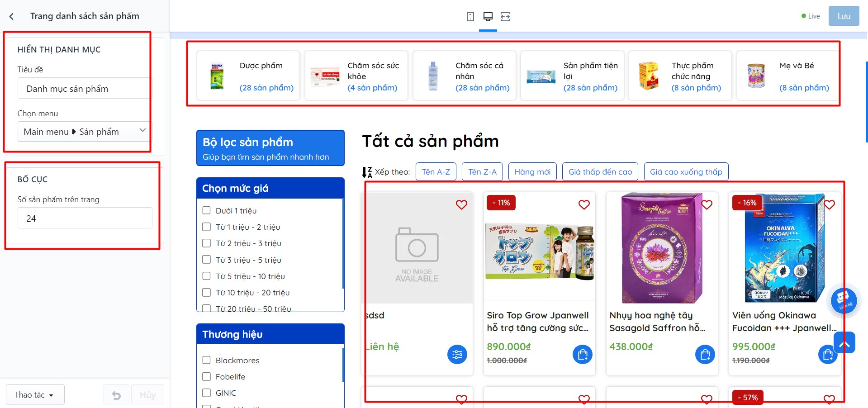Screen dimensions: 868x408
Task: Favorite Viên uống Okinawa Fucoidan heart
Action: [829, 204]
